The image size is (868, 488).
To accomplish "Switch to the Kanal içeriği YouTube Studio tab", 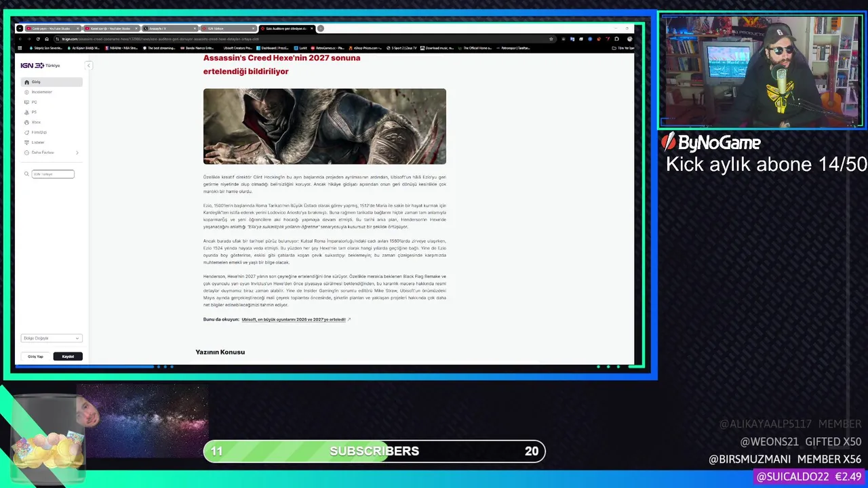I will tap(111, 28).
